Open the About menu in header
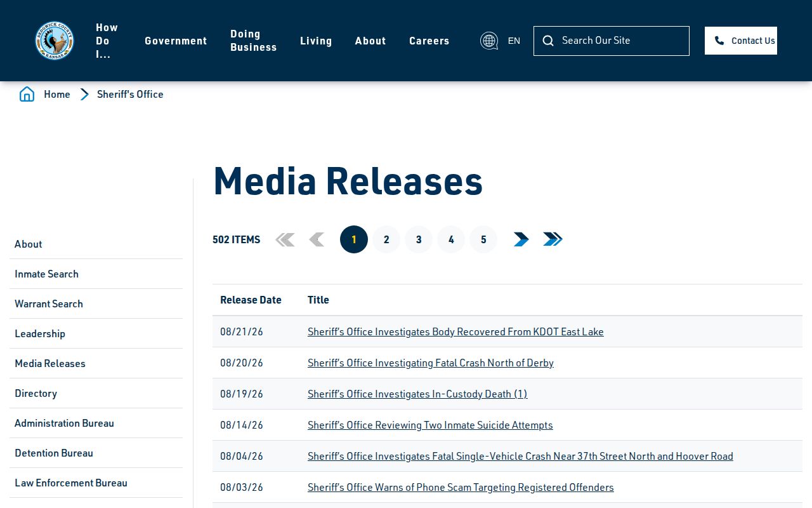Image resolution: width=812 pixels, height=508 pixels. (x=370, y=41)
